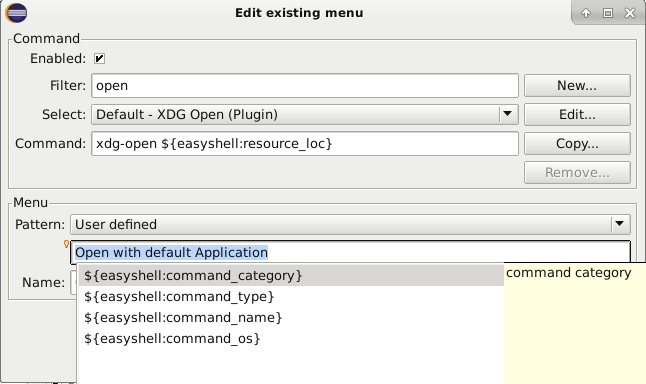Viewport: 646px width, 384px height.
Task: Open the Select command dropdown arrow
Action: click(x=508, y=114)
